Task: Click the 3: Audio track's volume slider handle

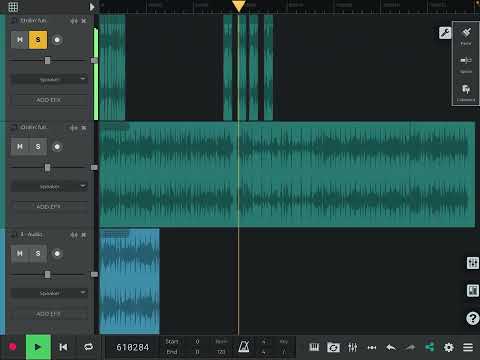Action: [x=47, y=274]
